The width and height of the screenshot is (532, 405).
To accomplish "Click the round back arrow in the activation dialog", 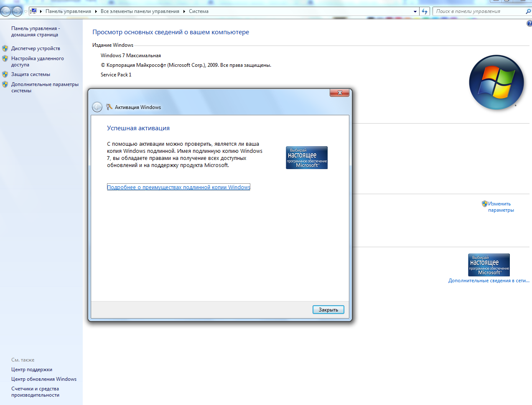I will coord(97,107).
